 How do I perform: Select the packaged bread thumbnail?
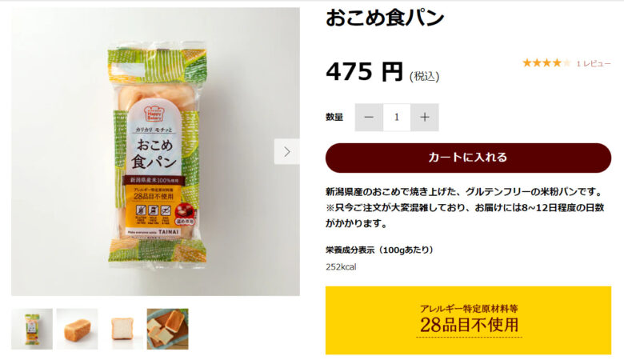pyautogui.click(x=32, y=329)
